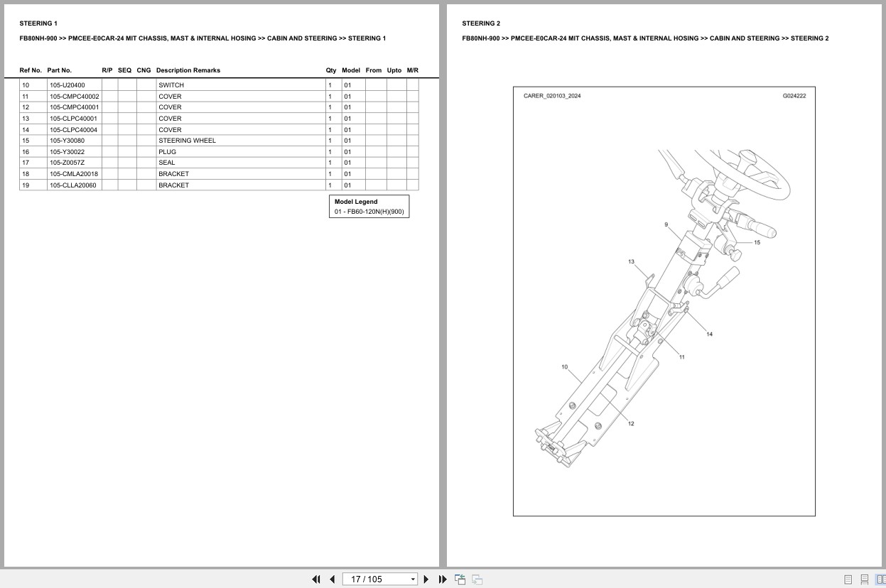Click the Ref No. column header
The height and width of the screenshot is (588, 886).
pyautogui.click(x=31, y=70)
